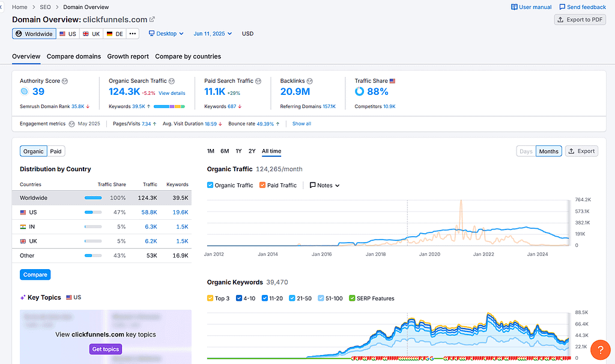
Task: Click the speech-bubble icon beside Notes
Action: 312,185
